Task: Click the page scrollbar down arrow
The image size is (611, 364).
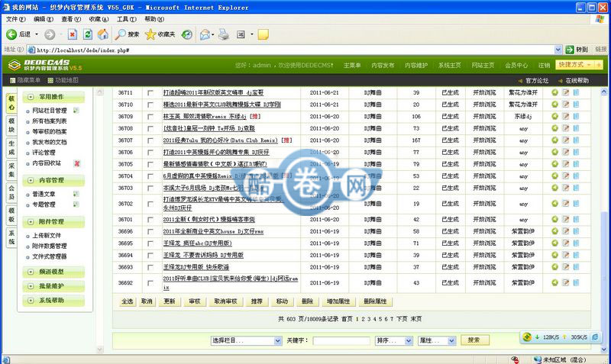Action: pyautogui.click(x=604, y=350)
